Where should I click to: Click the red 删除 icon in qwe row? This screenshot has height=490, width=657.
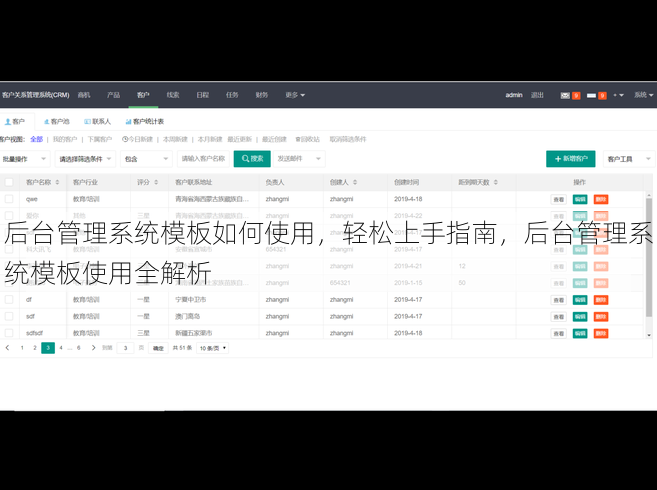601,200
